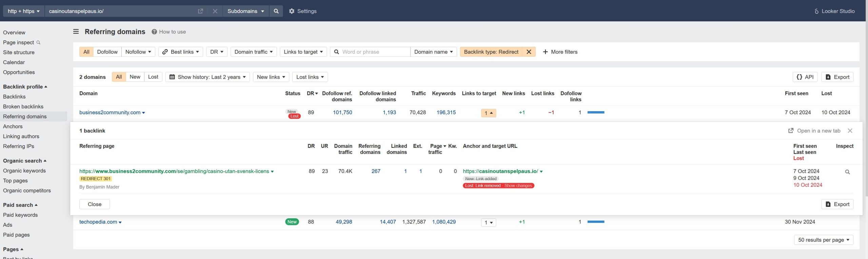Viewport: 868px width, 259px height.
Task: Open Show history: Last 2 years
Action: coord(208,77)
